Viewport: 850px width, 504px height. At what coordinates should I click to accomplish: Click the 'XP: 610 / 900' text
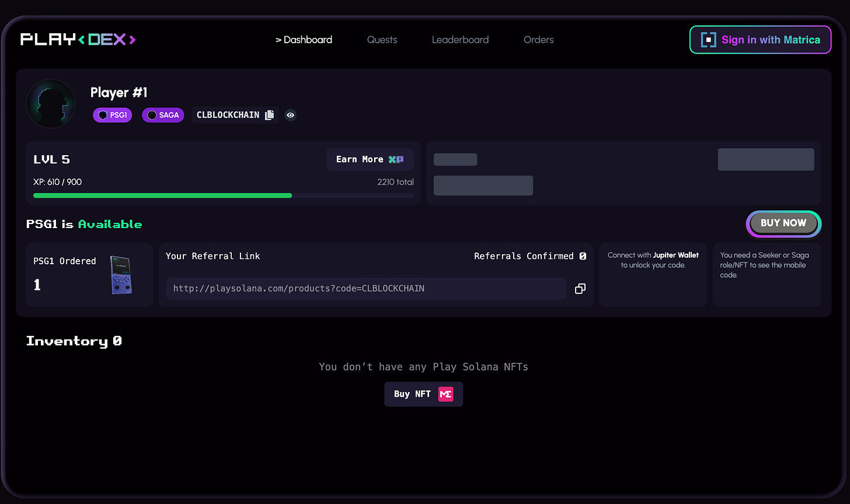[x=58, y=182]
